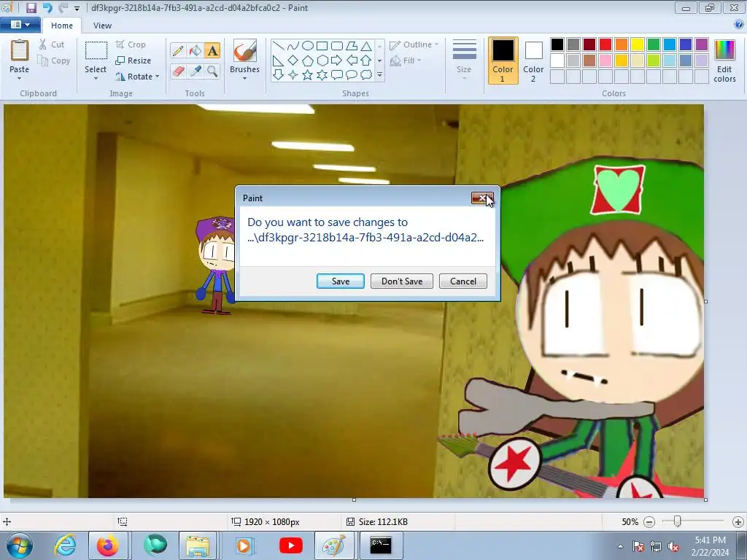The height and width of the screenshot is (560, 747).
Task: Open the Windows Start menu
Action: click(20, 545)
